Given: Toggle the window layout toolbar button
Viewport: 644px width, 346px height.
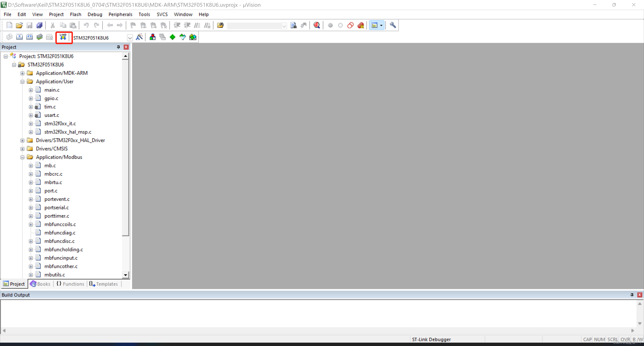Looking at the screenshot, I should 374,25.
